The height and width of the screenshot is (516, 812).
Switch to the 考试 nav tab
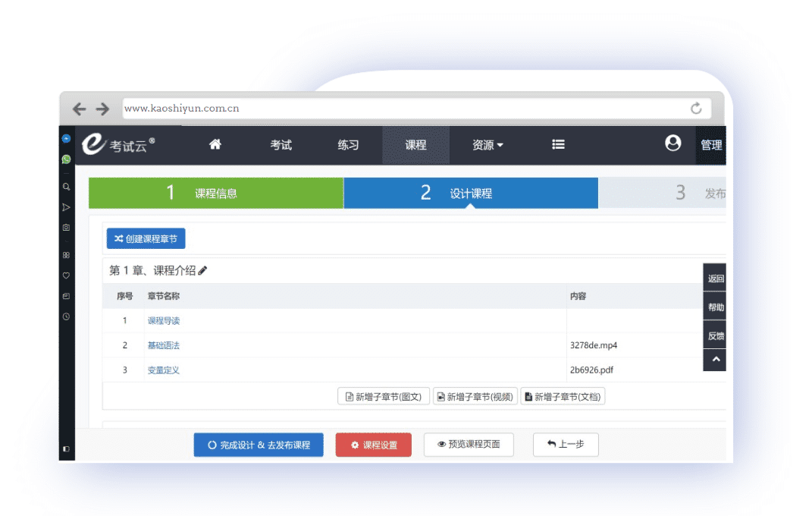pos(281,145)
